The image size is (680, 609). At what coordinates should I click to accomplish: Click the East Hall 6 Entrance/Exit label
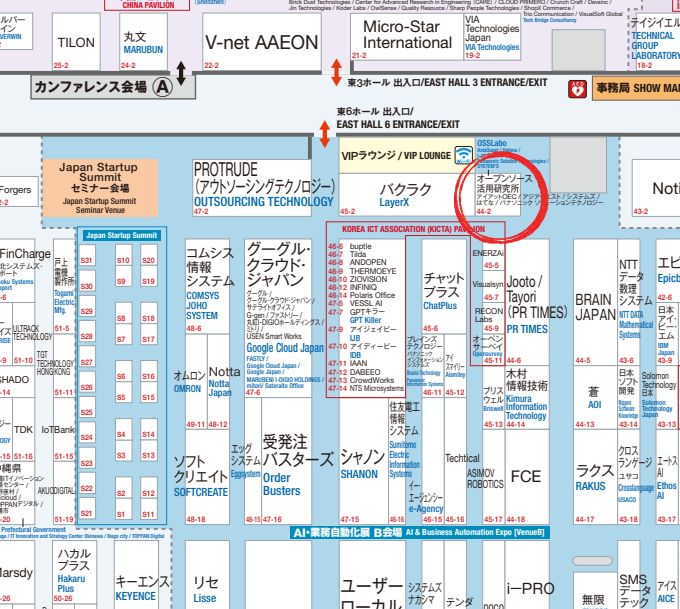pos(398,118)
